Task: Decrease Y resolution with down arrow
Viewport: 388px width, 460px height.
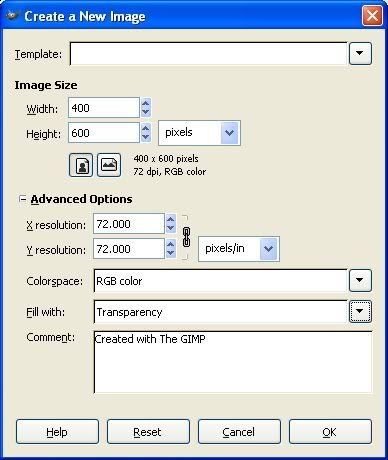Action: 171,253
